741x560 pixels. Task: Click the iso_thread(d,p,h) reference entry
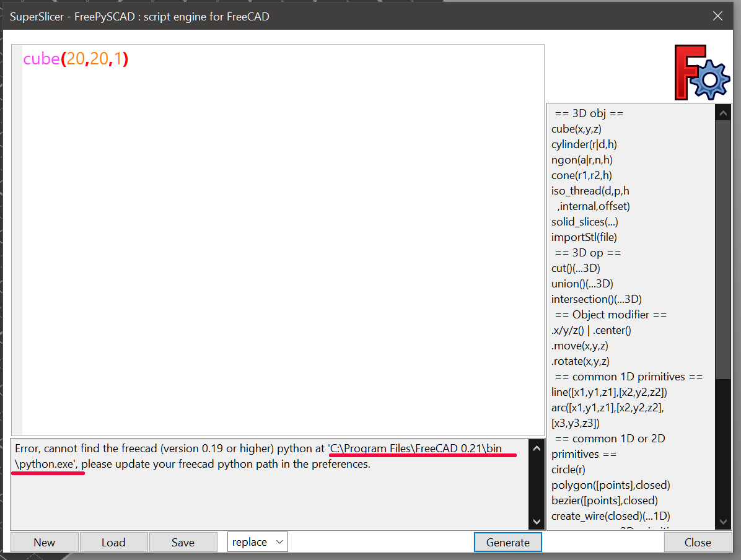pos(589,190)
